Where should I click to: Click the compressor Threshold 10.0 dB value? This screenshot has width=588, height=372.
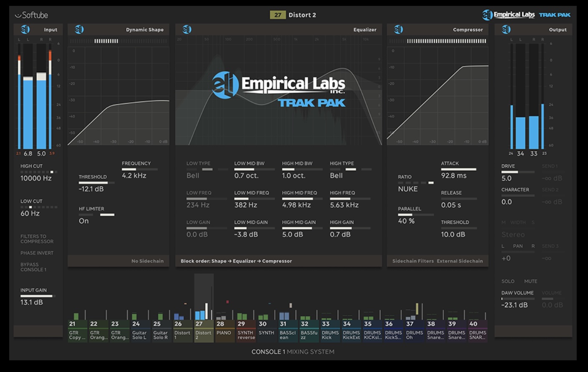(x=453, y=234)
